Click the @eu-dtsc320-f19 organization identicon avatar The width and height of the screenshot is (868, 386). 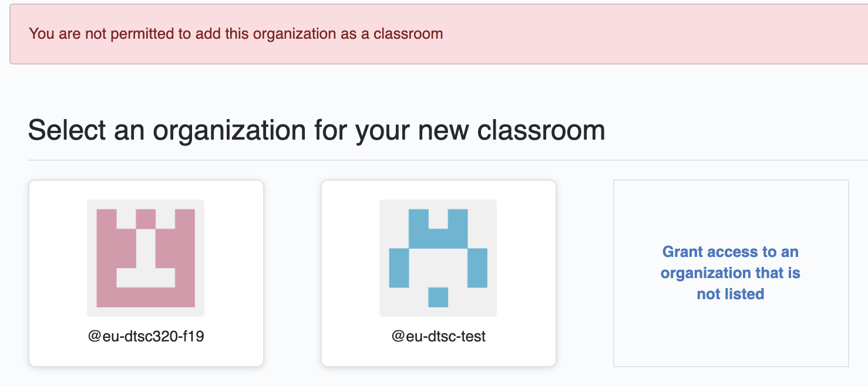pos(146,257)
